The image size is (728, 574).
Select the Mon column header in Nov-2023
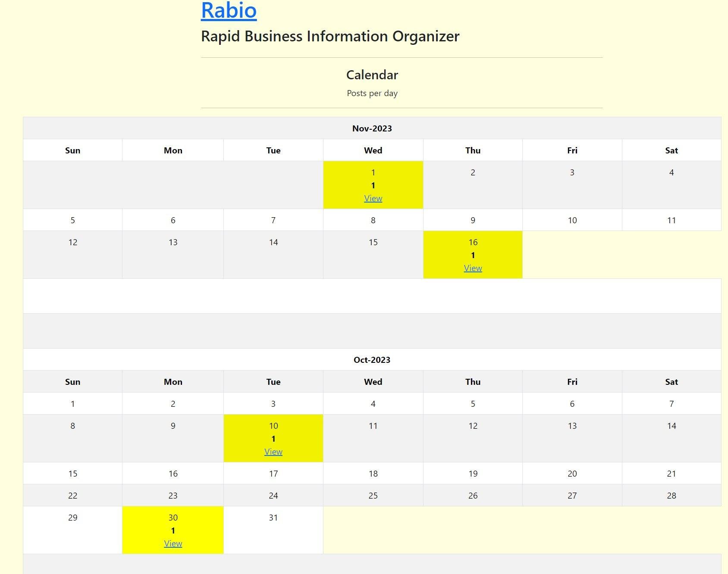(x=173, y=150)
